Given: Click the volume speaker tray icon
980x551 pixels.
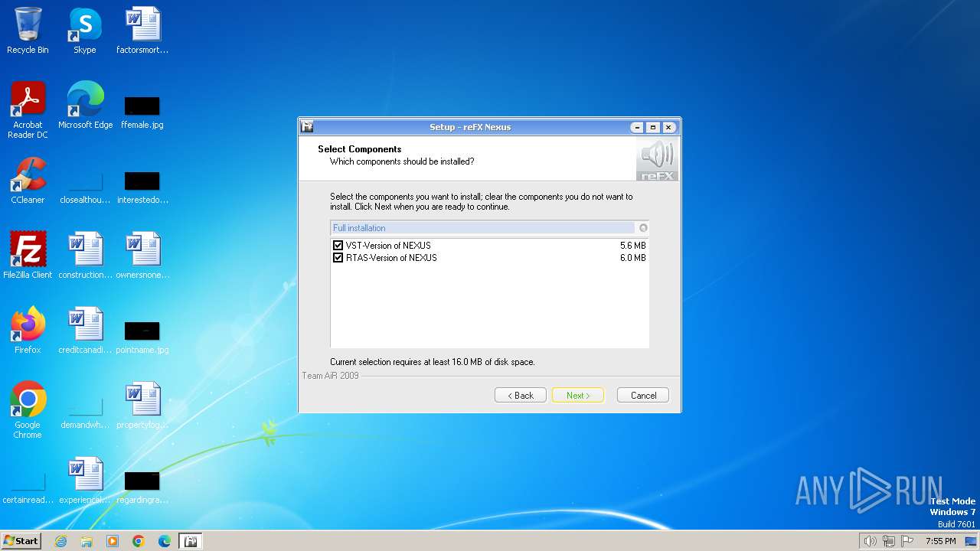Looking at the screenshot, I should click(870, 541).
